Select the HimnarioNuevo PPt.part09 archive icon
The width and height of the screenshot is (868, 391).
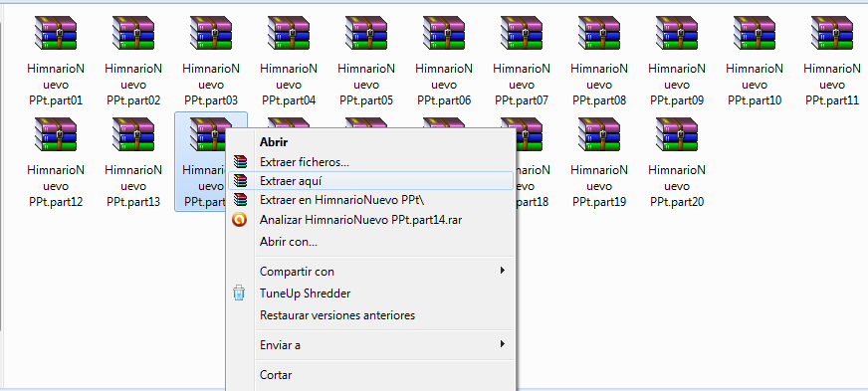[x=677, y=33]
